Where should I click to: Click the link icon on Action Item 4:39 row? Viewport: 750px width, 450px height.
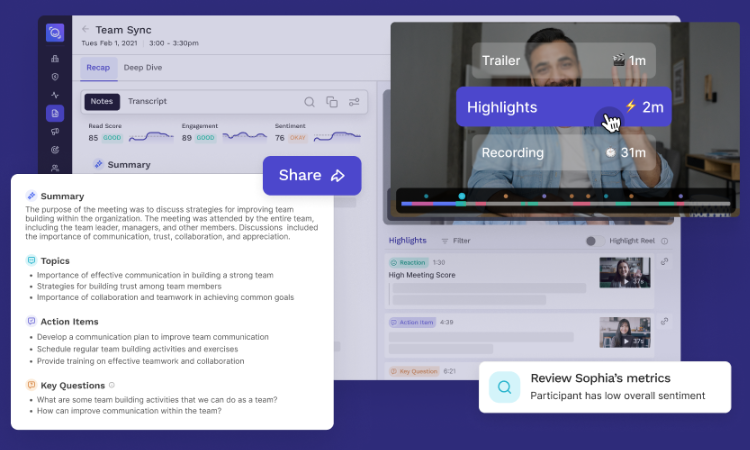coord(664,321)
